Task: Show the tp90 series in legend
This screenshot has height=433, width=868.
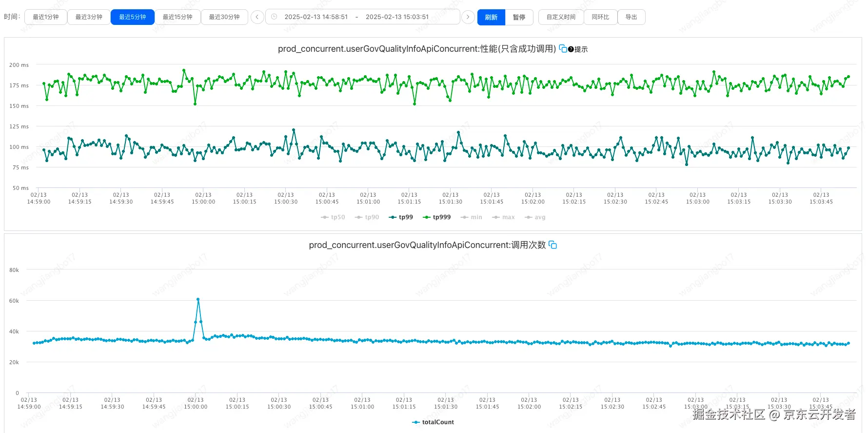Action: (x=367, y=217)
